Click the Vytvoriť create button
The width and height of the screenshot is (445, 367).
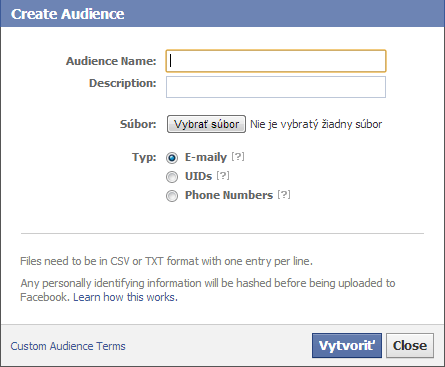[347, 346]
